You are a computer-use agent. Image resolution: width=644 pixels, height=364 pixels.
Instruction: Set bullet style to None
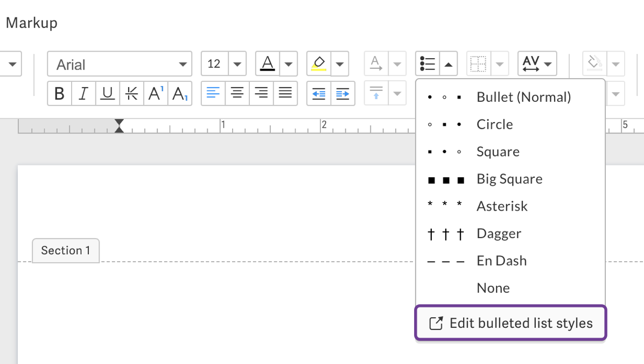pyautogui.click(x=493, y=288)
